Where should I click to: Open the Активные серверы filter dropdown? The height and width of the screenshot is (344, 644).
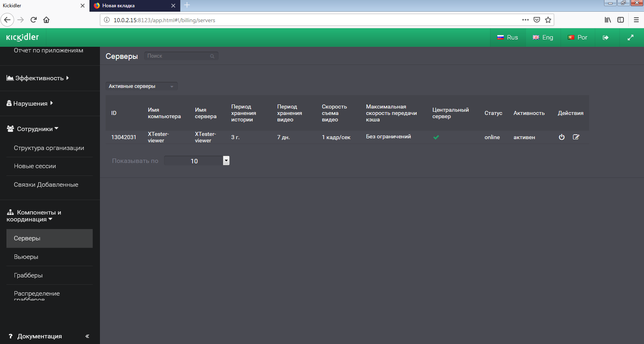(141, 86)
